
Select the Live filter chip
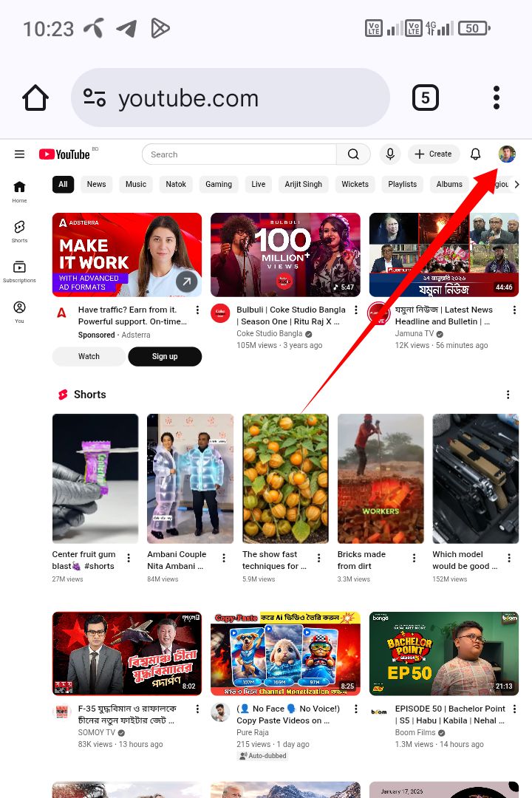pyautogui.click(x=258, y=184)
